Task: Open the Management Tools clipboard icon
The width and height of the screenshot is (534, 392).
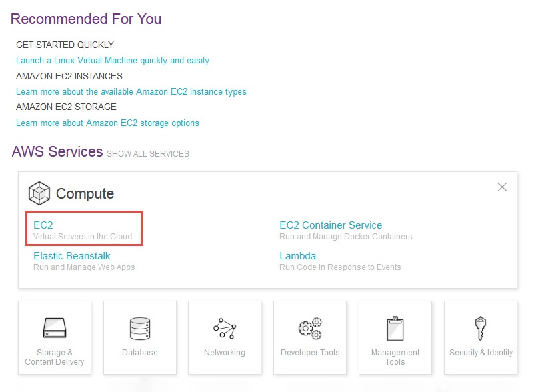Action: click(395, 328)
